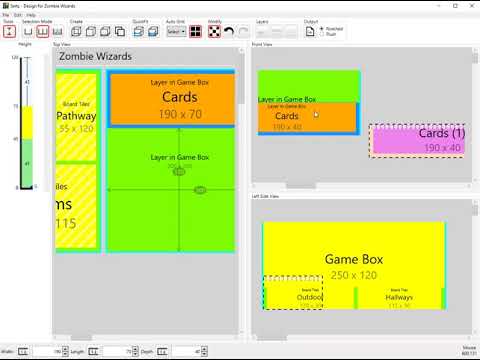This screenshot has height=360, width=480.
Task: Click the Front View horizontal scrollbar thumb
Action: (300, 186)
